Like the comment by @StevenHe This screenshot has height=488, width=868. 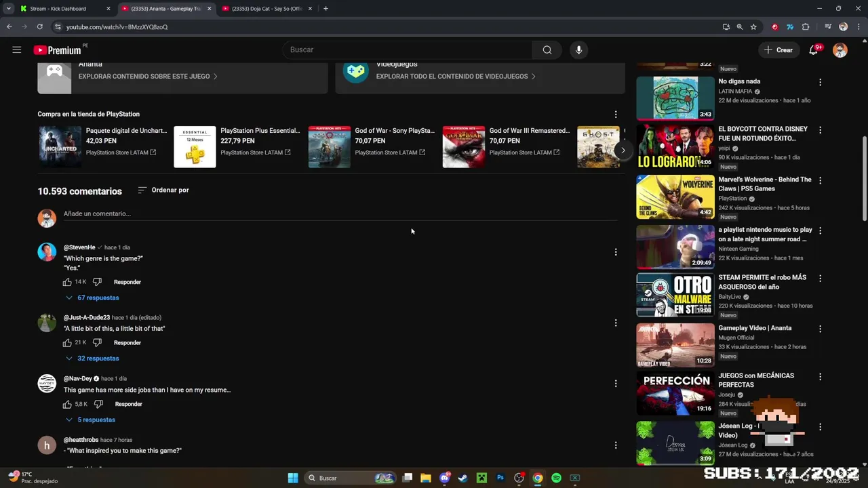pos(67,282)
